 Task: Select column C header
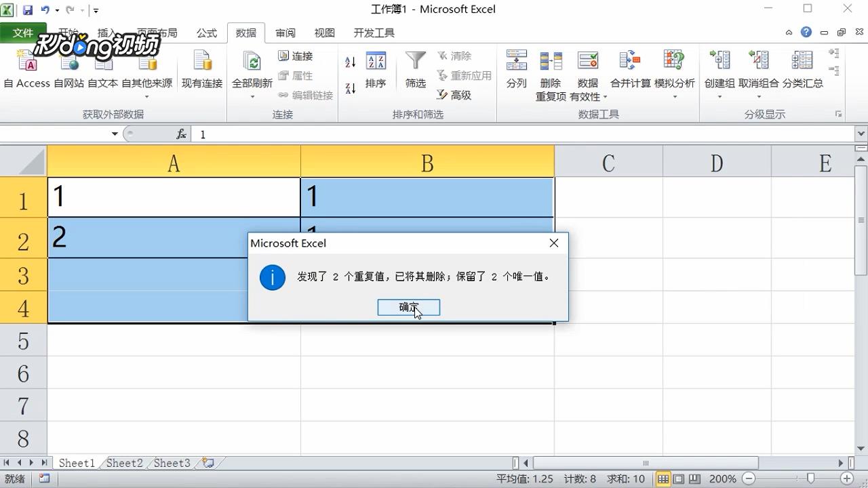coord(608,163)
